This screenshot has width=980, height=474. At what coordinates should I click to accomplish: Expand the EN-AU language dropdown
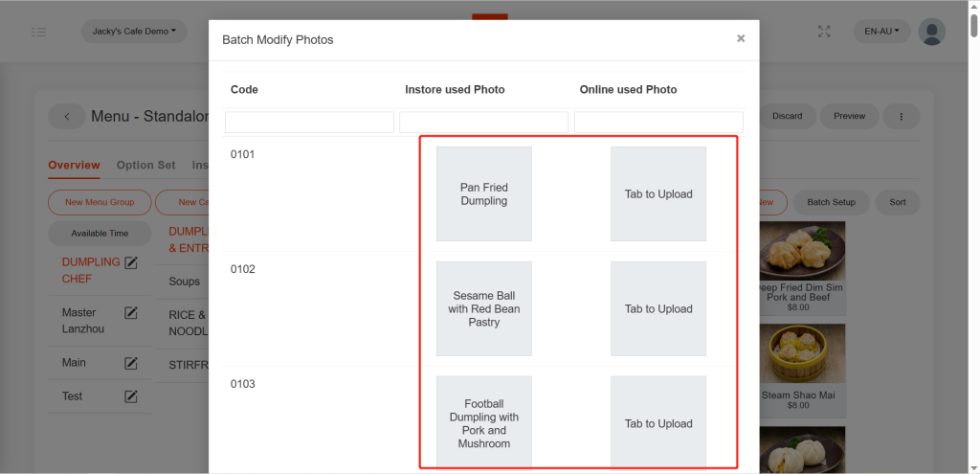881,32
